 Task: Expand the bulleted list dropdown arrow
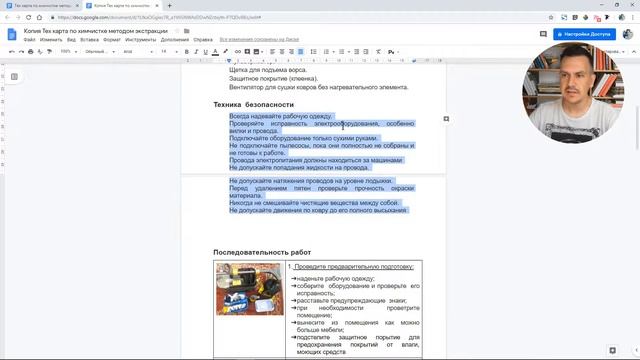point(349,52)
